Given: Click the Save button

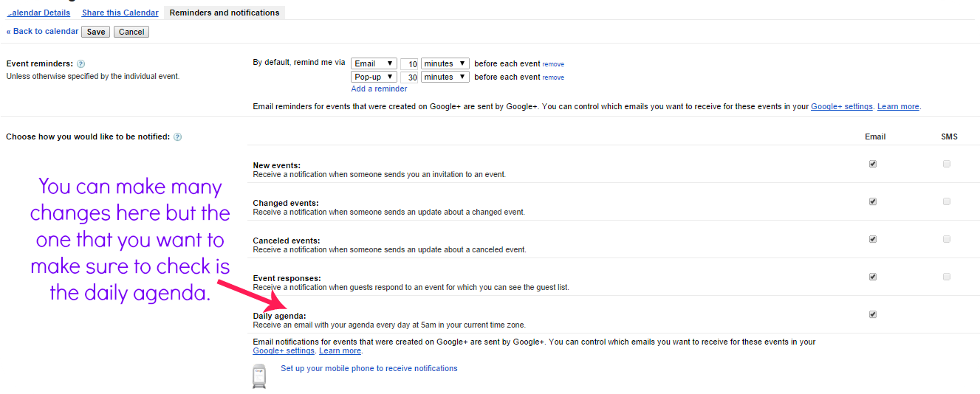Looking at the screenshot, I should point(96,32).
